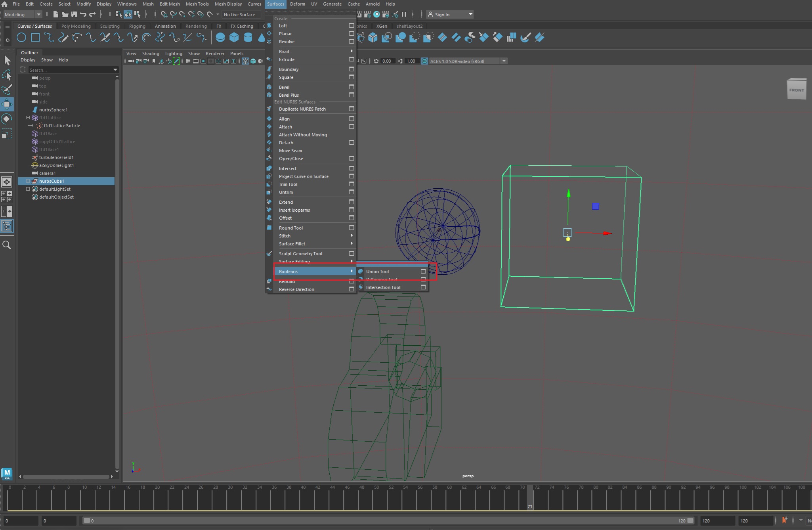
Task: Toggle the film gate in viewport toolbar
Action: click(x=196, y=61)
